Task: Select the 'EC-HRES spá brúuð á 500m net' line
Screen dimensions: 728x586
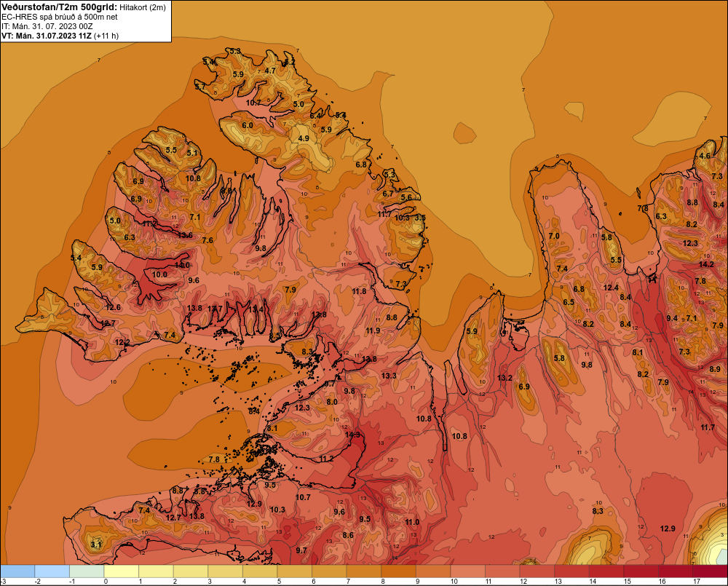Action: [x=60, y=17]
